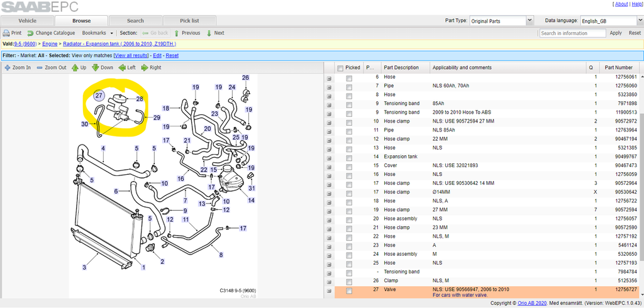Viewport: 644px width, 308px height.
Task: Open the Orio AB 2020 link
Action: pos(532,303)
